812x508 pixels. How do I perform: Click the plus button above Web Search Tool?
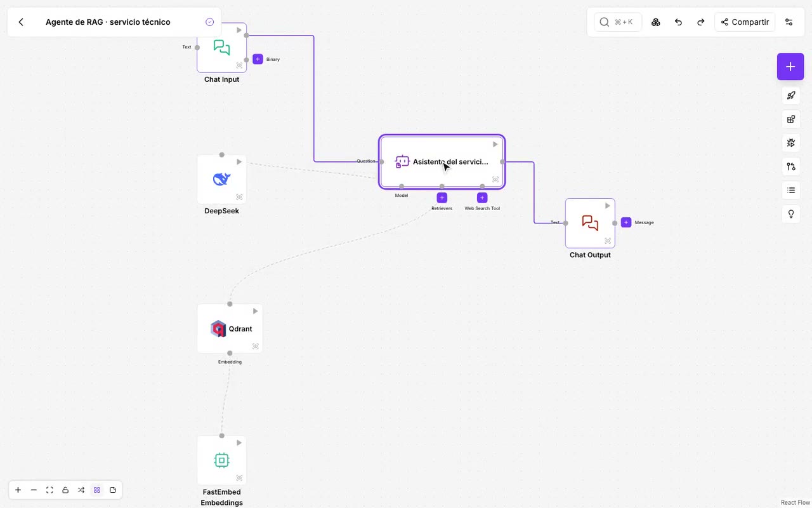pyautogui.click(x=482, y=197)
